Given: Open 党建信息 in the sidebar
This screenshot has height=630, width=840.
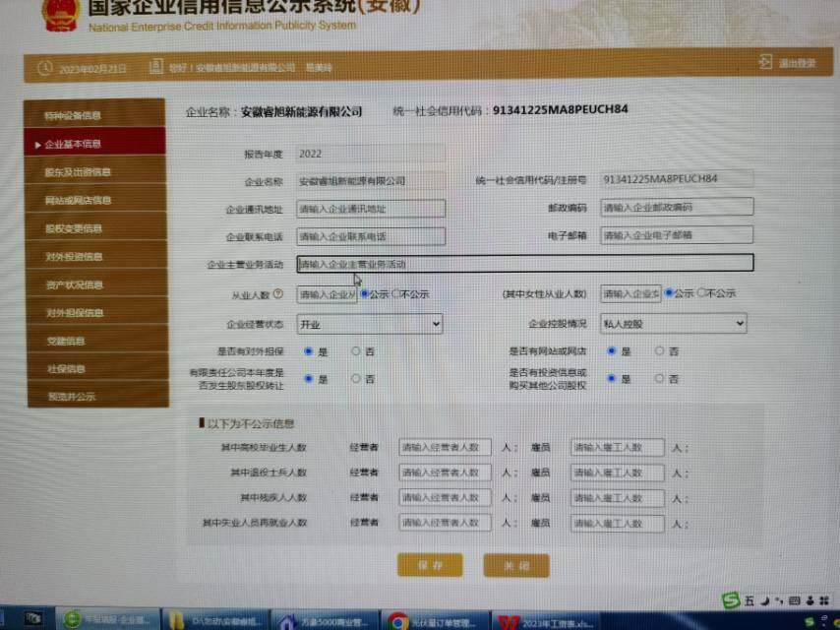Looking at the screenshot, I should [x=98, y=340].
